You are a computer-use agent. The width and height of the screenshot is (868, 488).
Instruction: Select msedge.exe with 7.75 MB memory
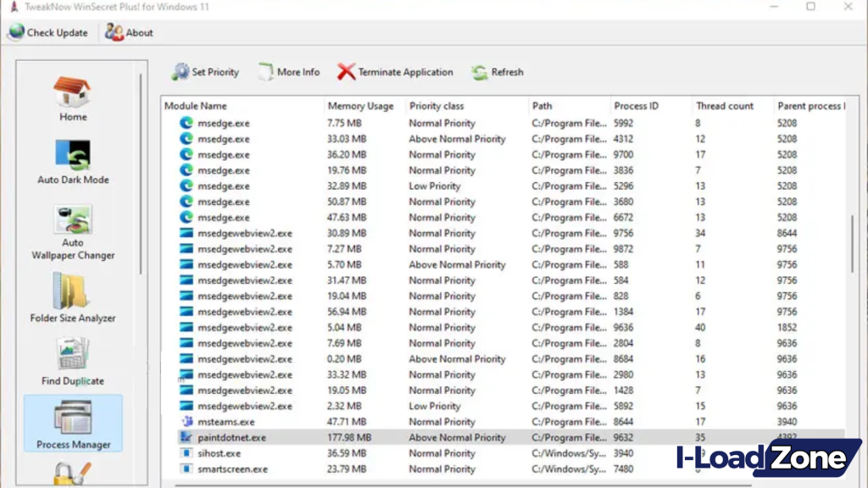(511, 123)
